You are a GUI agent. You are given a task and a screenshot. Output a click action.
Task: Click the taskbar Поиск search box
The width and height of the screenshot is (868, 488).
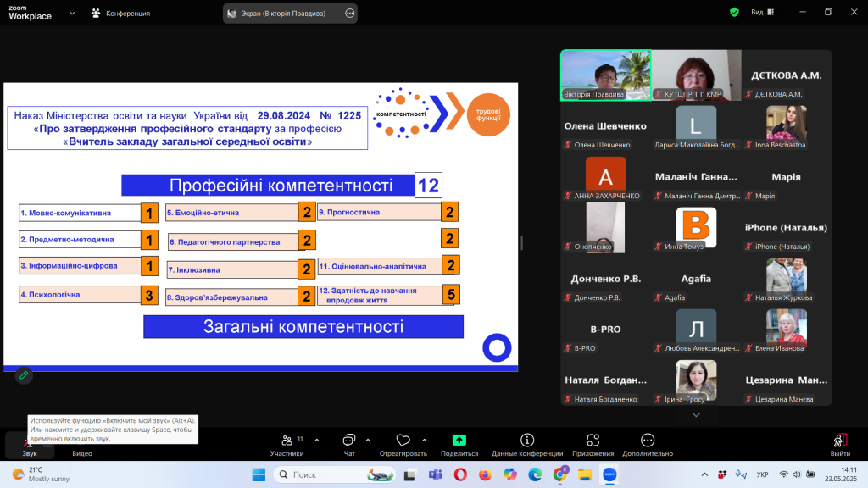pos(335,474)
